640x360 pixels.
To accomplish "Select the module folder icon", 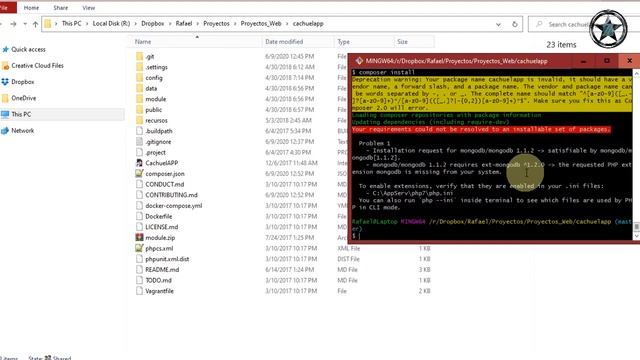I will [139, 99].
